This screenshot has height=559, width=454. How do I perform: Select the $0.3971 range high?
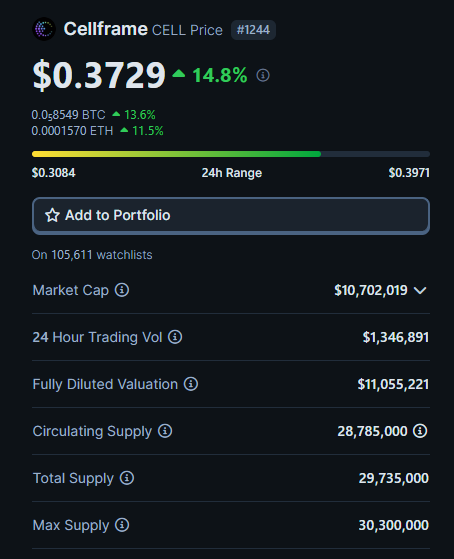409,173
